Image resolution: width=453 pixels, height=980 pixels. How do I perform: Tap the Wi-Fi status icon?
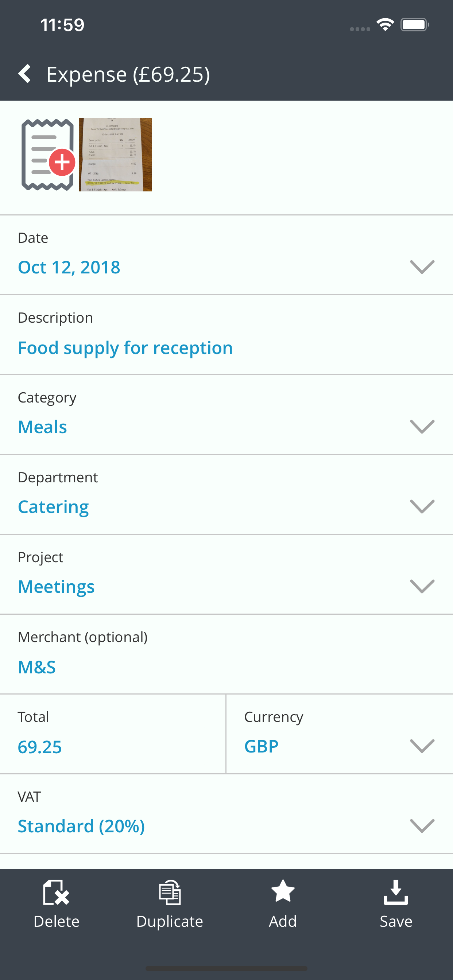pyautogui.click(x=385, y=25)
